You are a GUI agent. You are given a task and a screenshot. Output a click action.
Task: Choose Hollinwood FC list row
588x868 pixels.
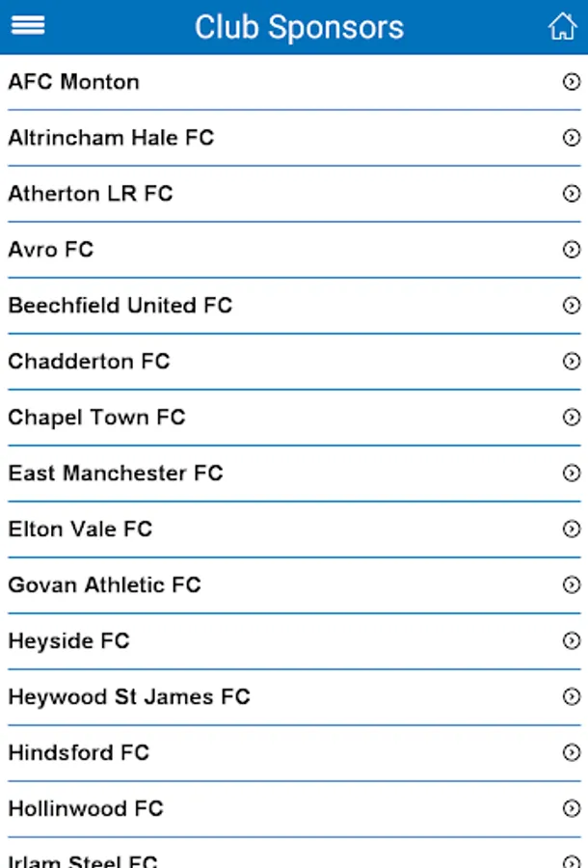click(x=294, y=809)
